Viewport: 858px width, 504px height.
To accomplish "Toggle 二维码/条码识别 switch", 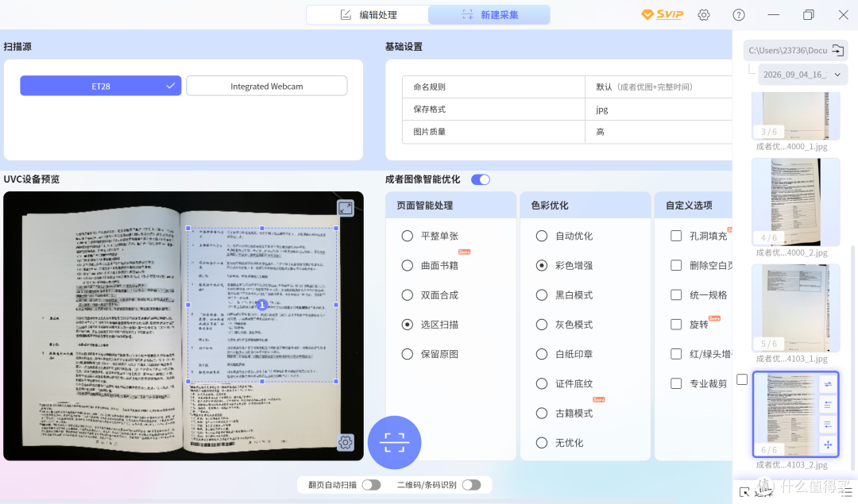I will point(471,485).
